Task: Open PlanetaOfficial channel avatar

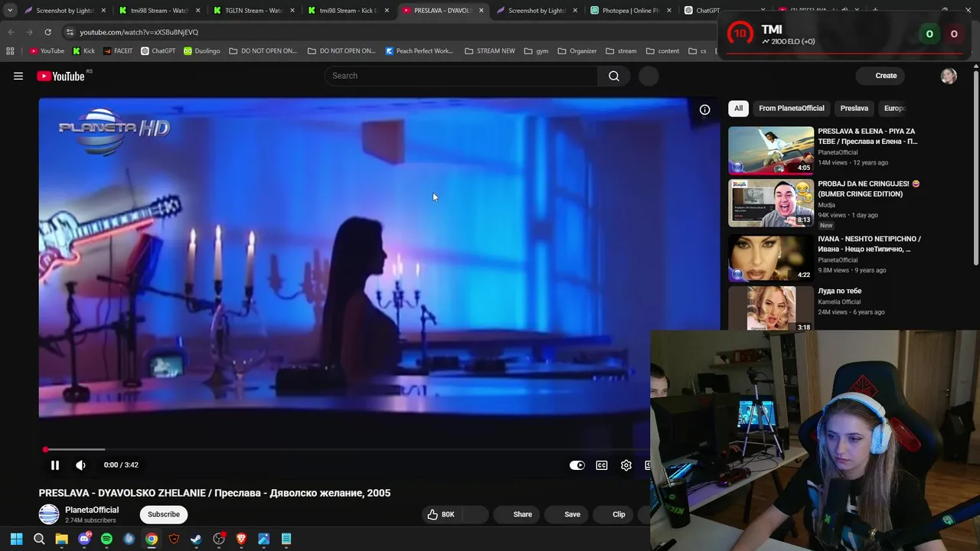Action: [x=49, y=514]
